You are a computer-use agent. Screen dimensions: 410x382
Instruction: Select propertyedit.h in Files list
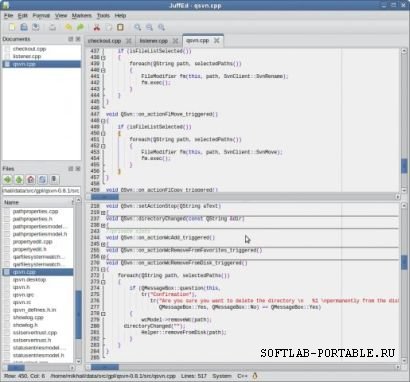pos(38,249)
